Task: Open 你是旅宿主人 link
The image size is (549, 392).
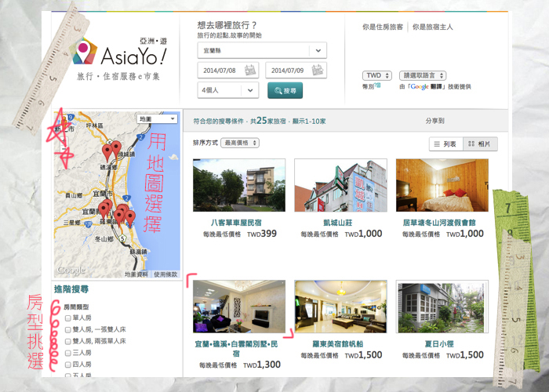Action: 432,27
